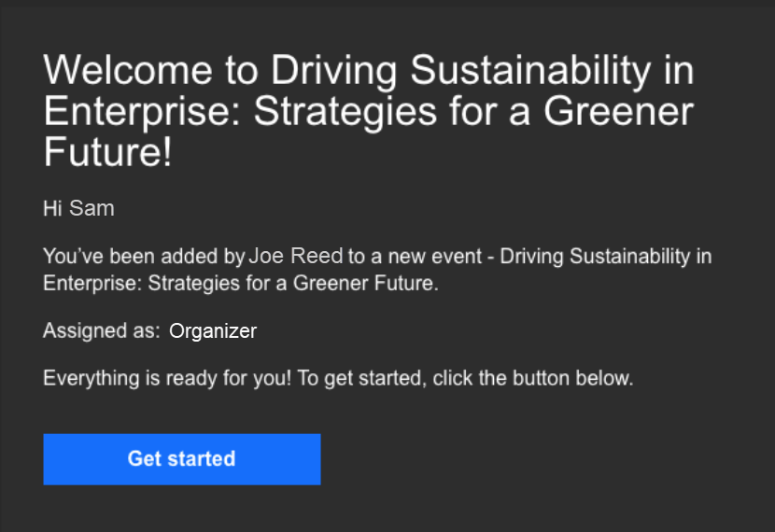
Task: Click Enterprise: in the body paragraph
Action: (92, 283)
